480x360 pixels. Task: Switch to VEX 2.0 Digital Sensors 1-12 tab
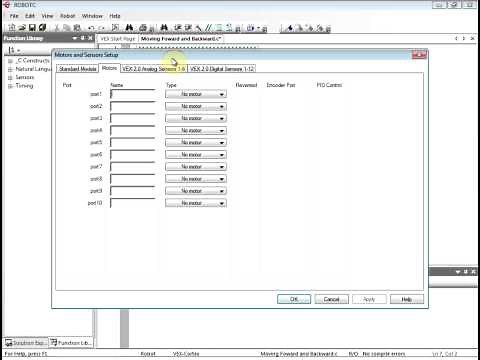[x=222, y=69]
